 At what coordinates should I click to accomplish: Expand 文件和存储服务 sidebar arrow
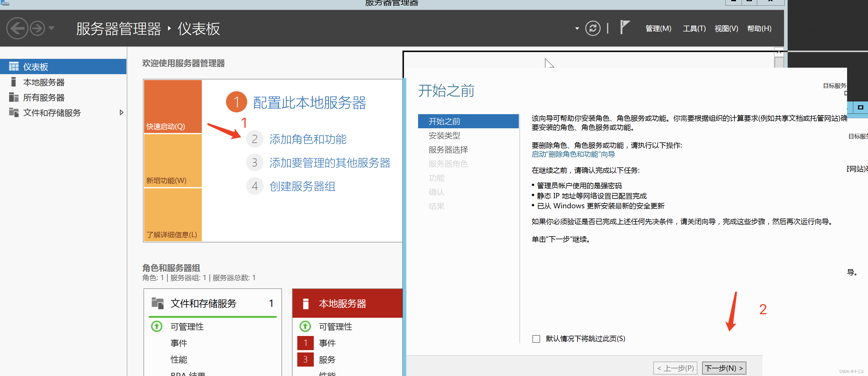point(121,113)
